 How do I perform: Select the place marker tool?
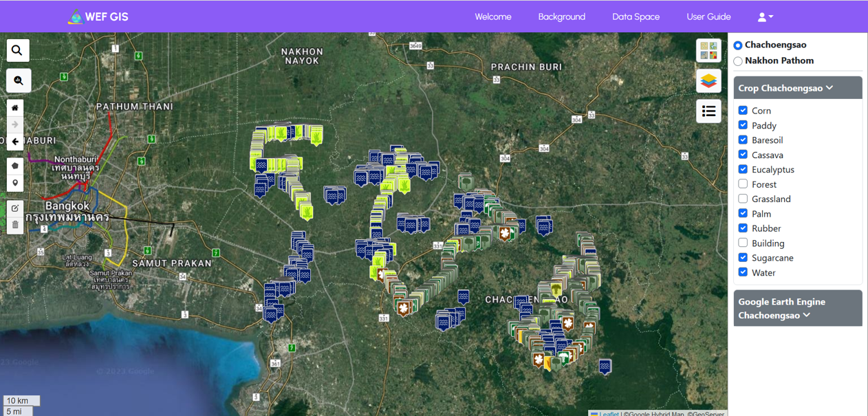click(x=15, y=183)
